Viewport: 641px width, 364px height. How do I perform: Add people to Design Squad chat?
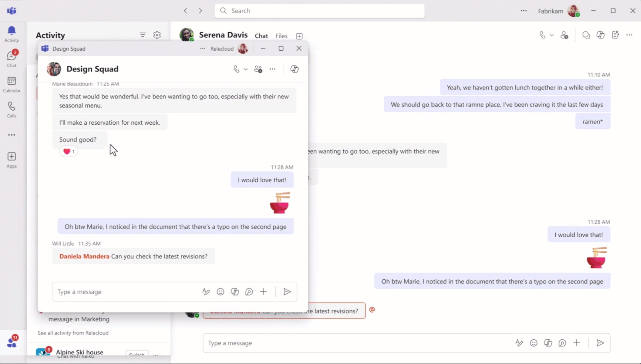click(x=258, y=69)
